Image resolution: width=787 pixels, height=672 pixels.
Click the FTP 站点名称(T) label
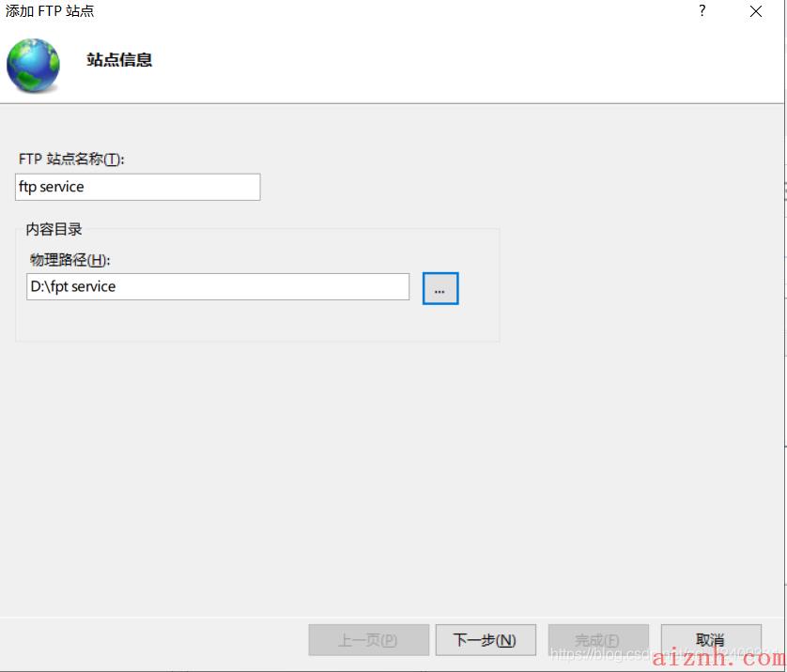pos(71,159)
